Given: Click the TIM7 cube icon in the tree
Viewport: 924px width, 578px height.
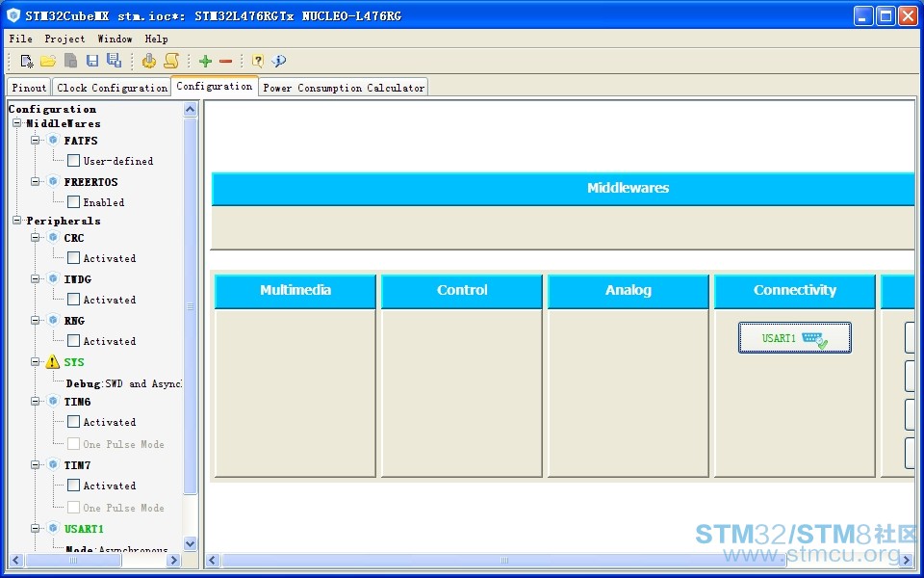Looking at the screenshot, I should point(54,464).
